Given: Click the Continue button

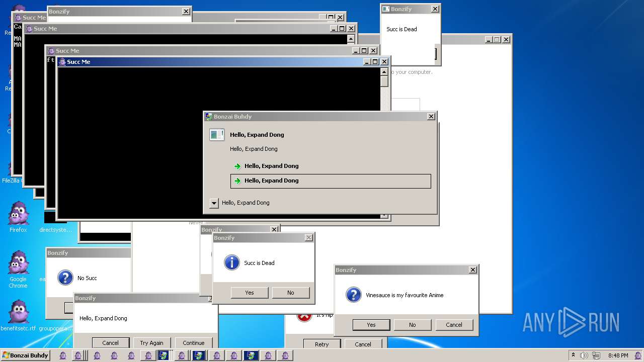Looking at the screenshot, I should (194, 343).
